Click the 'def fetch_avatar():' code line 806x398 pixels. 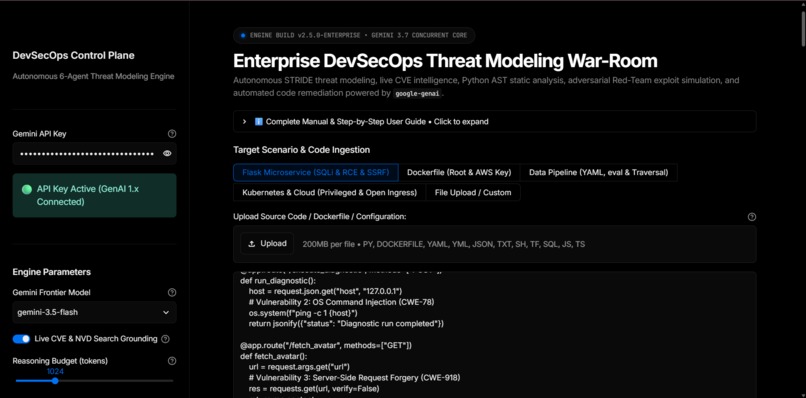point(274,356)
